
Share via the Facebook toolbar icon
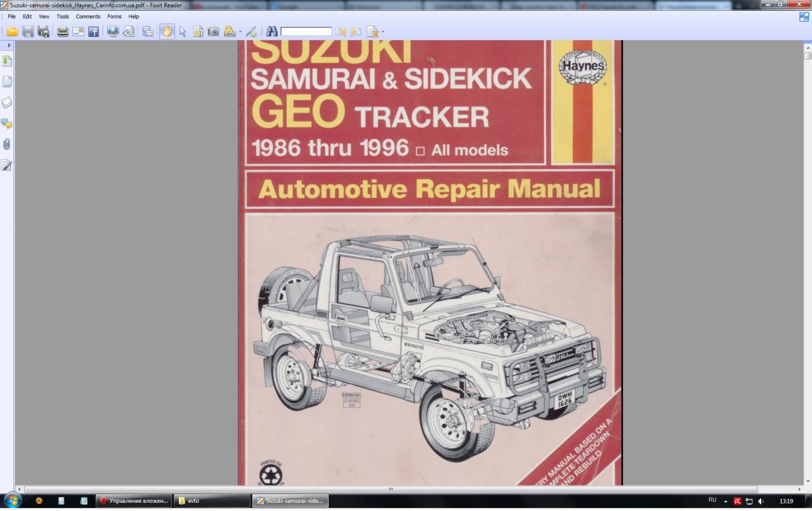pyautogui.click(x=93, y=32)
